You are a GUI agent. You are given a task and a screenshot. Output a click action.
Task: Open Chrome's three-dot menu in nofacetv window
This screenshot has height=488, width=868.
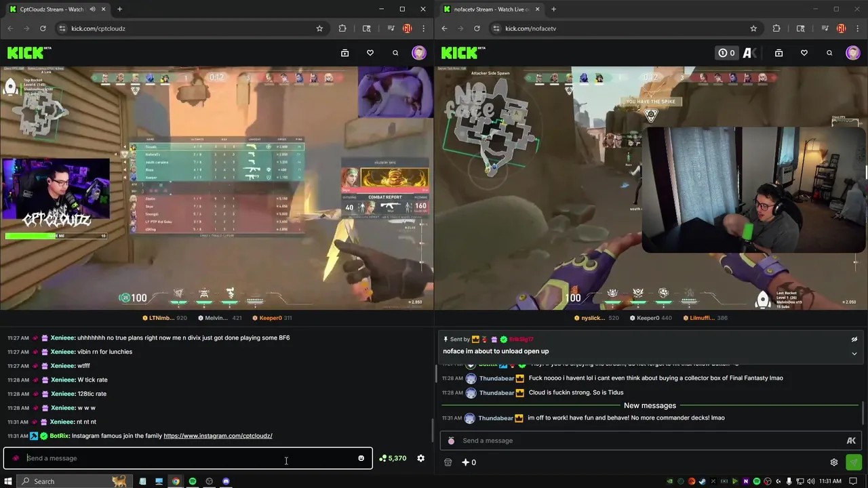coord(858,28)
